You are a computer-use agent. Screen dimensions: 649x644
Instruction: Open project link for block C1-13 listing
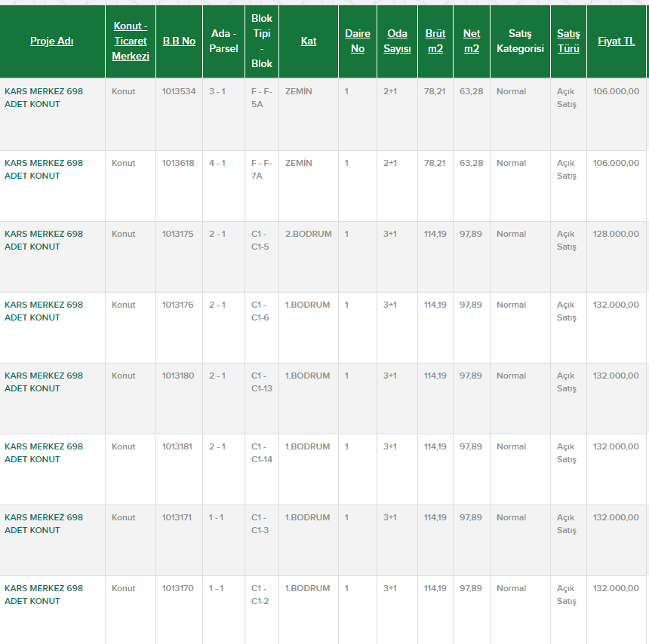(44, 382)
